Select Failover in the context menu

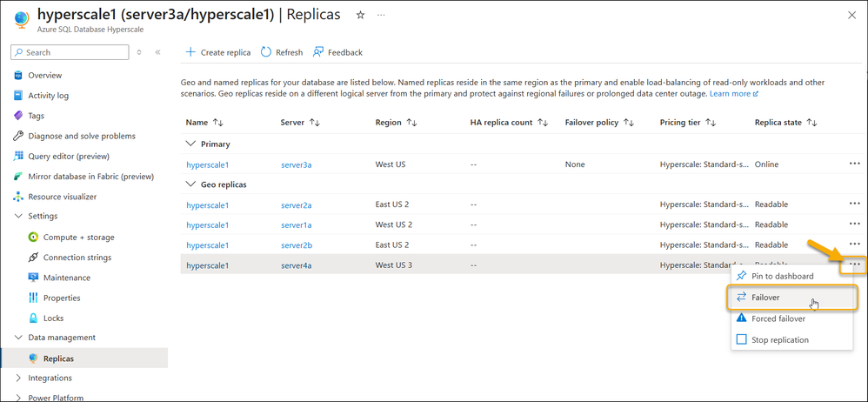791,298
